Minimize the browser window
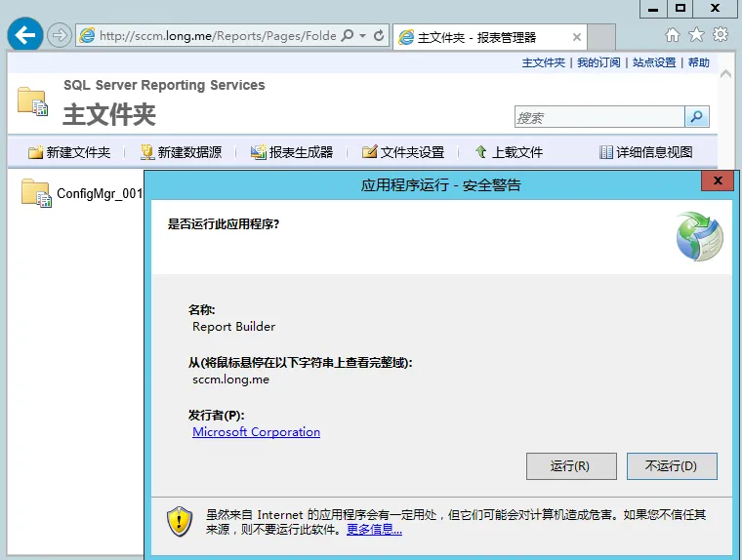The image size is (742, 560). coord(653,9)
